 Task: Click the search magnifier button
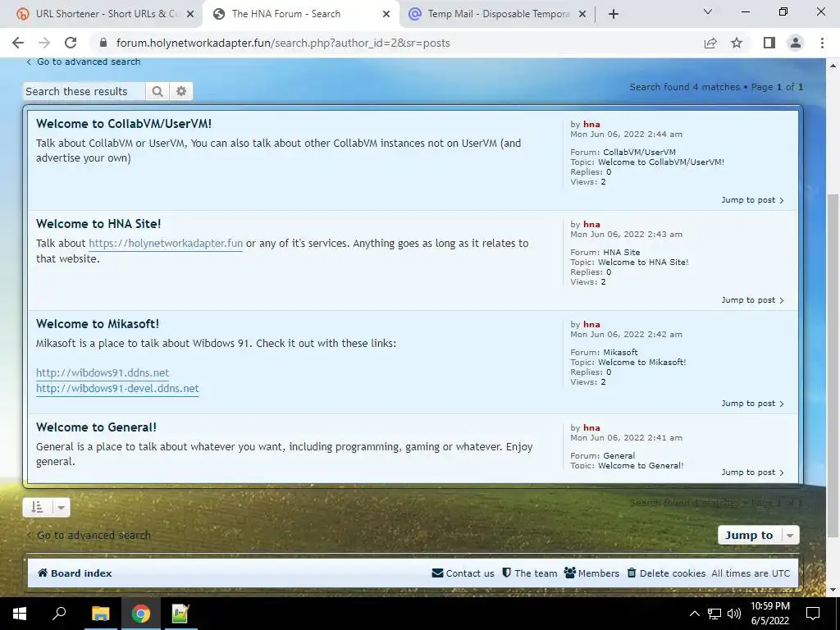[x=157, y=91]
